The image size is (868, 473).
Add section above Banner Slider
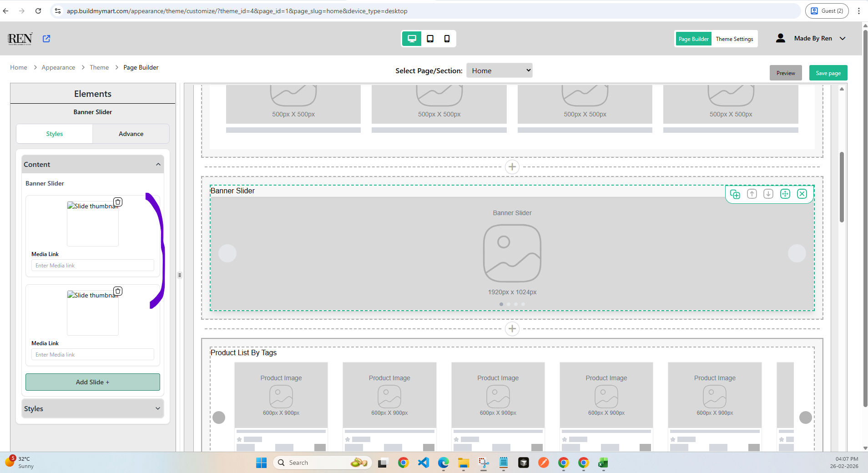pos(512,167)
